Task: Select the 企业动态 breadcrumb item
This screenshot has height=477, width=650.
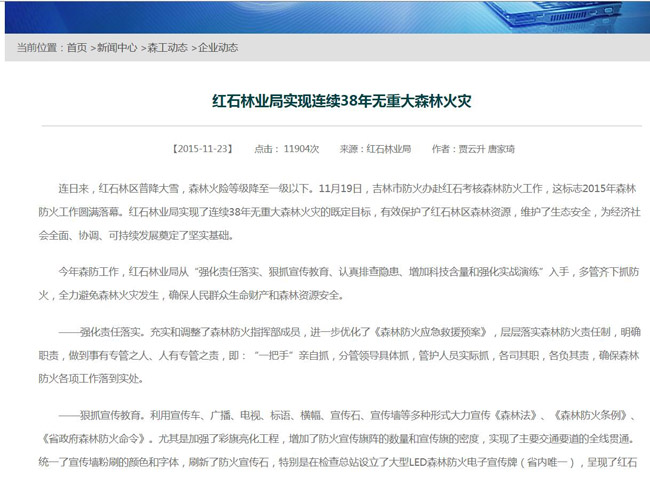Action: (x=218, y=47)
